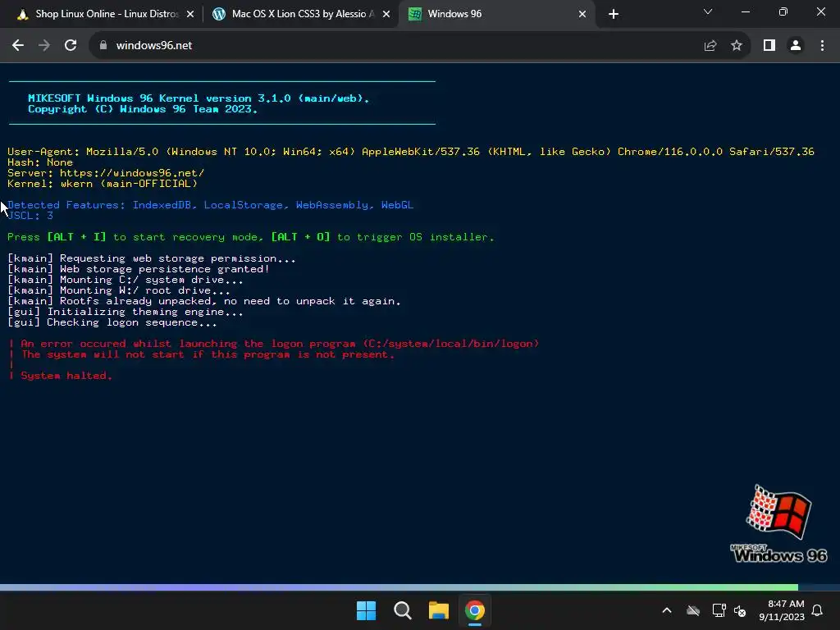
Task: Open the tab search dropdown chevron
Action: (708, 11)
